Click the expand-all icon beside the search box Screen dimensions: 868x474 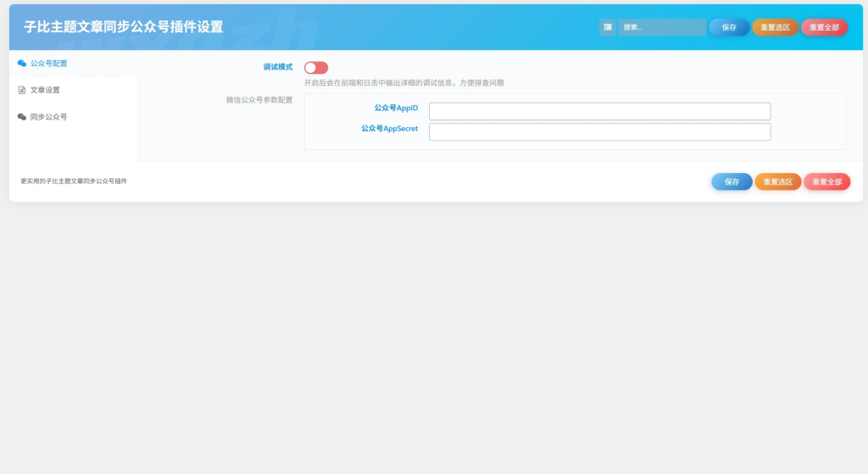click(607, 27)
